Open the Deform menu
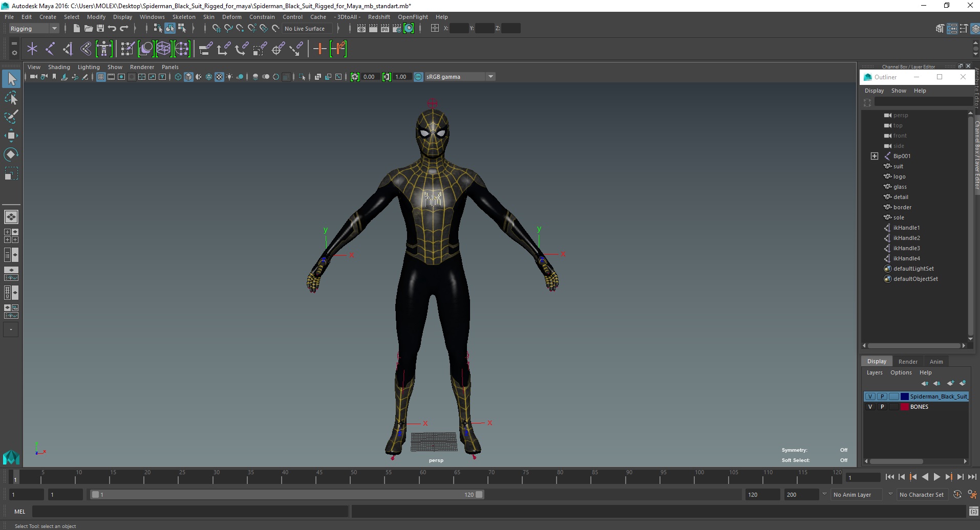980x530 pixels. pos(231,17)
